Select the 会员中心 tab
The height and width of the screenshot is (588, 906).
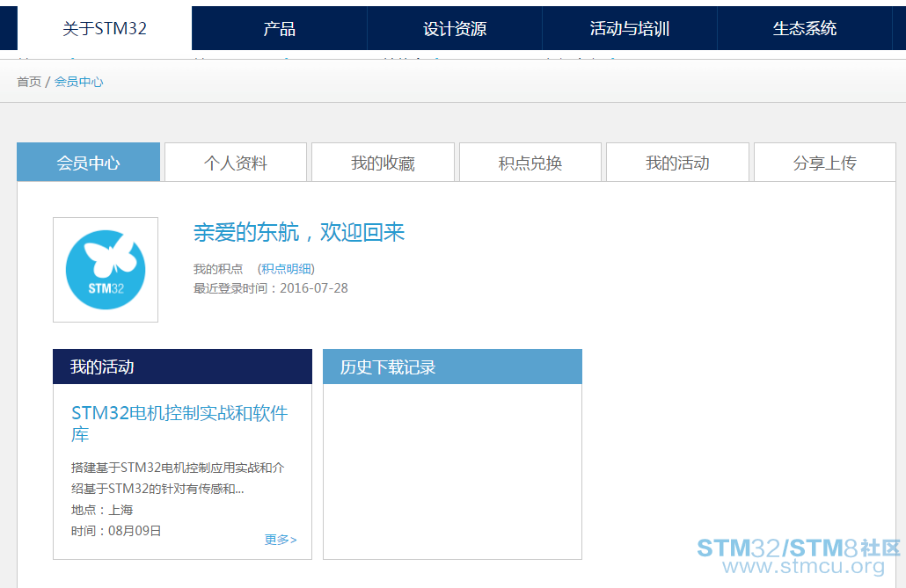(89, 163)
